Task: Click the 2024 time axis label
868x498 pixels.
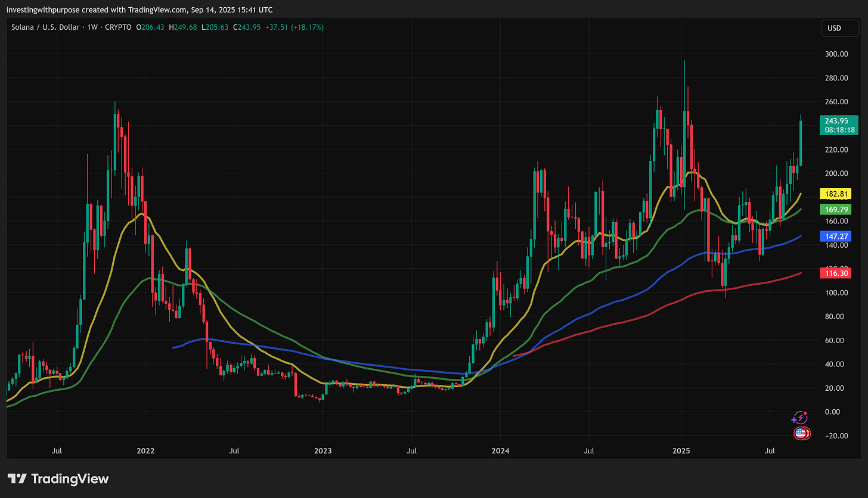Action: coord(500,451)
